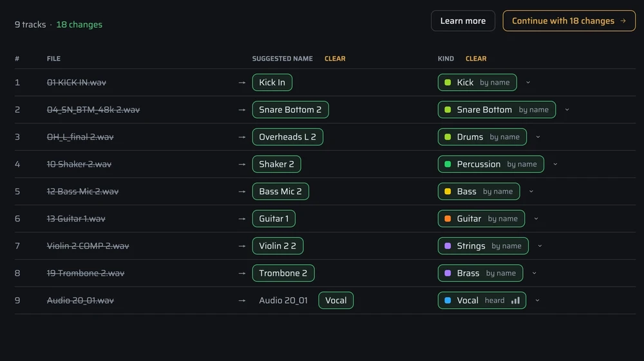Toggle the Kick In suggested name
644x361 pixels.
pos(272,83)
